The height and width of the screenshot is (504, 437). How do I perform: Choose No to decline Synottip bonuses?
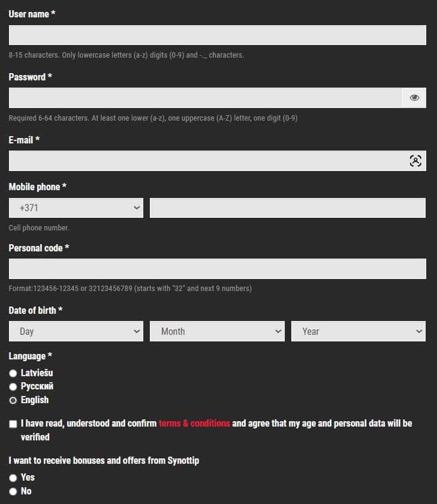(x=13, y=491)
